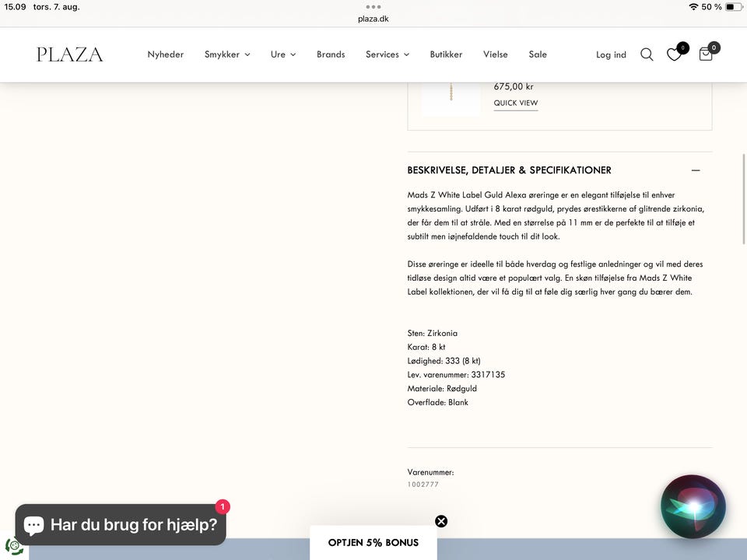Open the Har du brug for hjælp chat
This screenshot has width=747, height=560.
[x=121, y=525]
